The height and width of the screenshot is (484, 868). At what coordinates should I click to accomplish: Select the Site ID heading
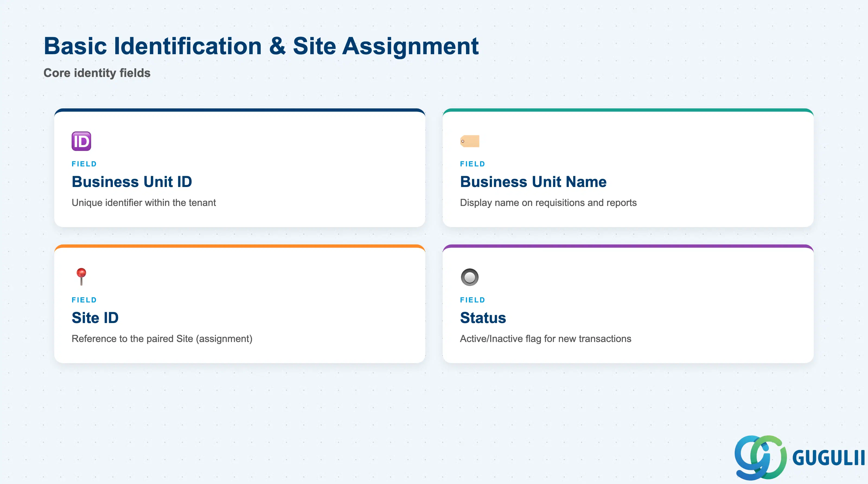click(95, 318)
